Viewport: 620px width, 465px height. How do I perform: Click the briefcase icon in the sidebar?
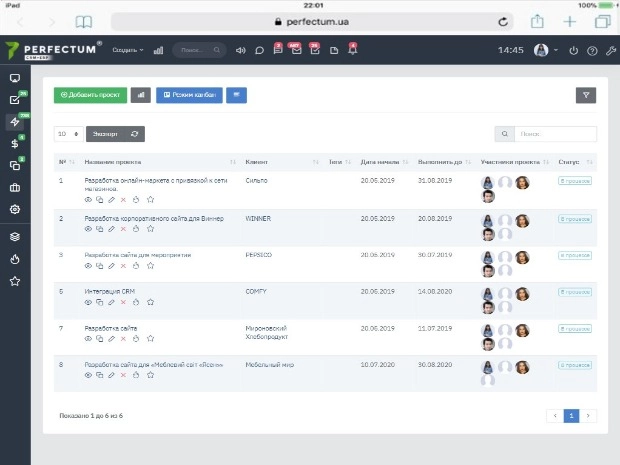click(x=14, y=187)
